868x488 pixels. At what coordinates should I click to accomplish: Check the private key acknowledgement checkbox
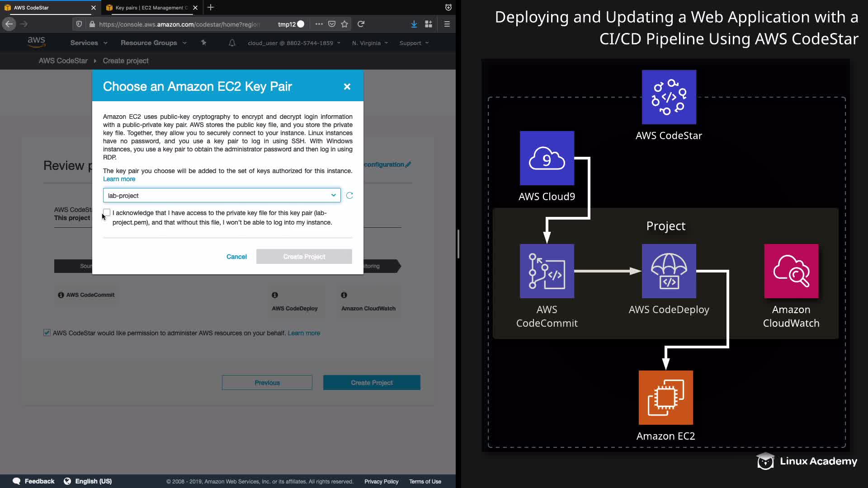pyautogui.click(x=107, y=212)
